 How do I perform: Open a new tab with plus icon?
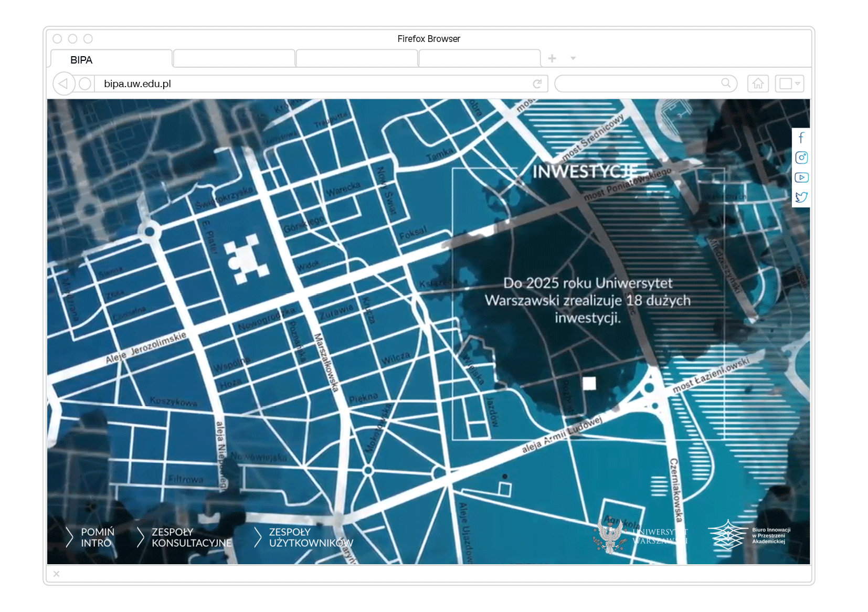point(552,58)
